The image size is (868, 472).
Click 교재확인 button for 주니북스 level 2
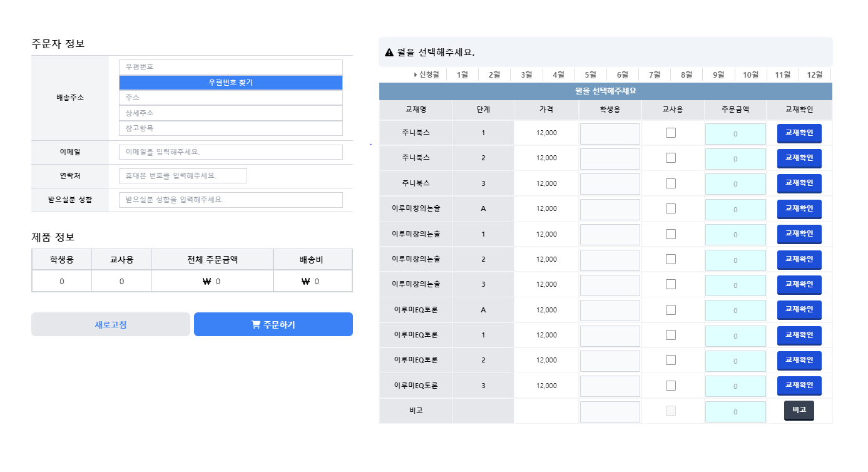(x=799, y=158)
